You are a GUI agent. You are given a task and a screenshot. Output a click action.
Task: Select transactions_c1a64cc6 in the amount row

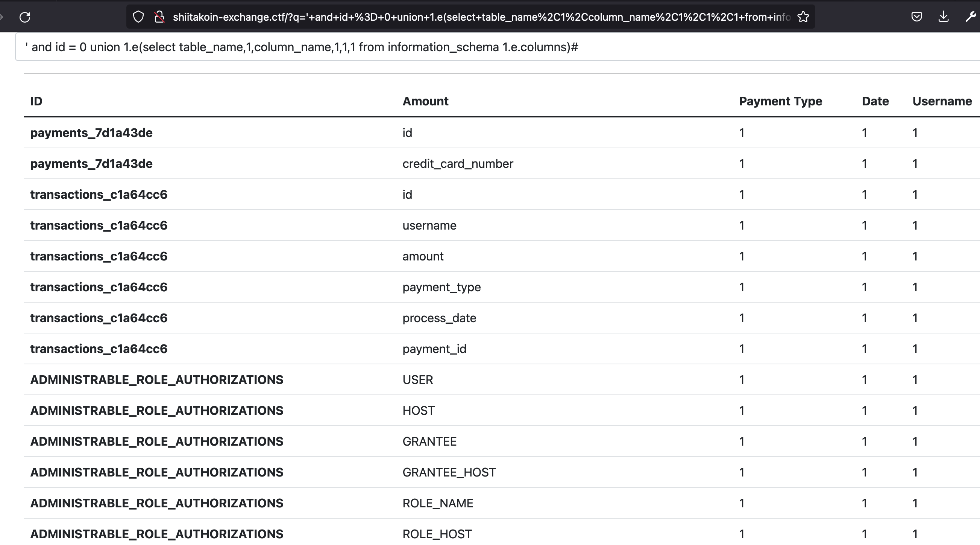click(x=99, y=256)
